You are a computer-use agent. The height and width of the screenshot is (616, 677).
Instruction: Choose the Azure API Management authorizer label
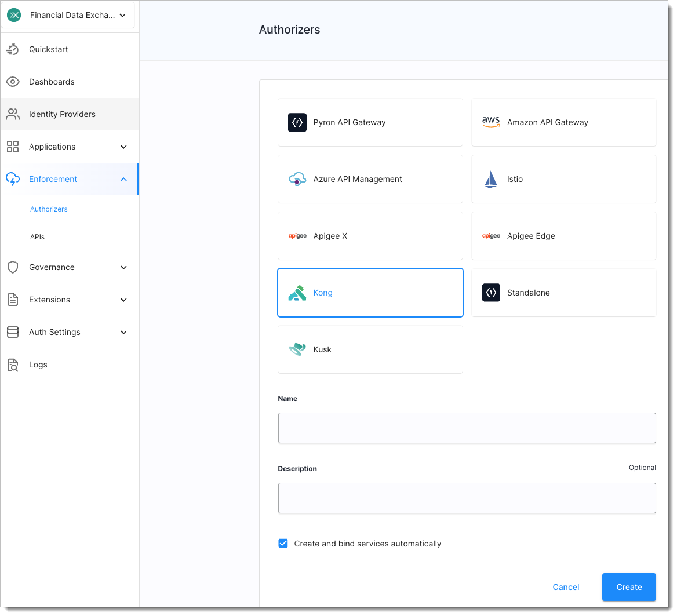coord(358,179)
